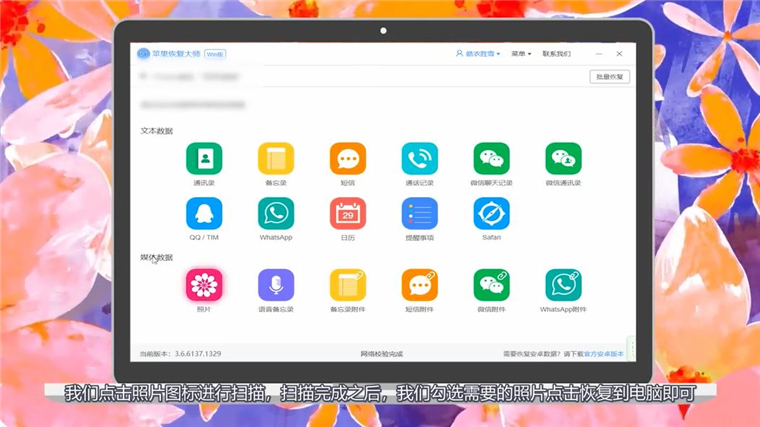Select the 短信 messages icon
This screenshot has width=760, height=427.
[348, 158]
